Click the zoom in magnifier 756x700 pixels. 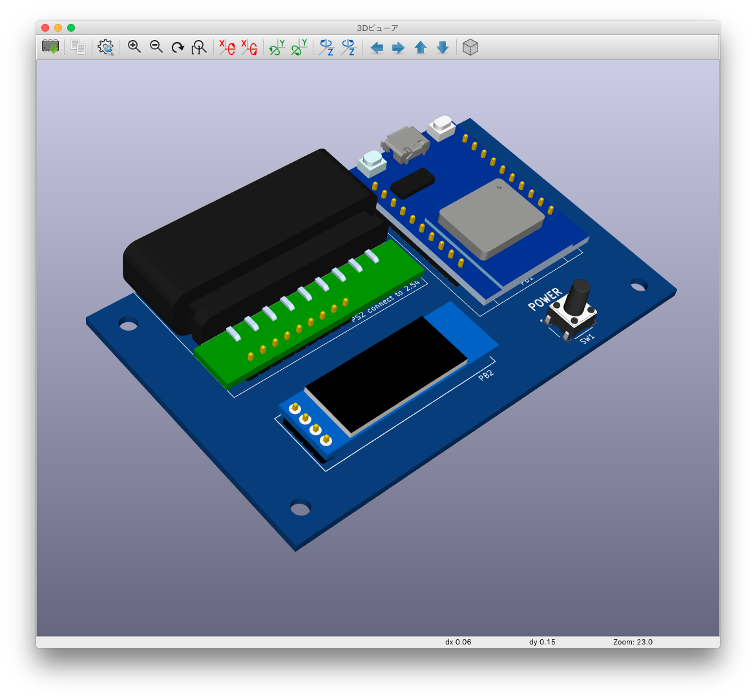click(x=134, y=46)
